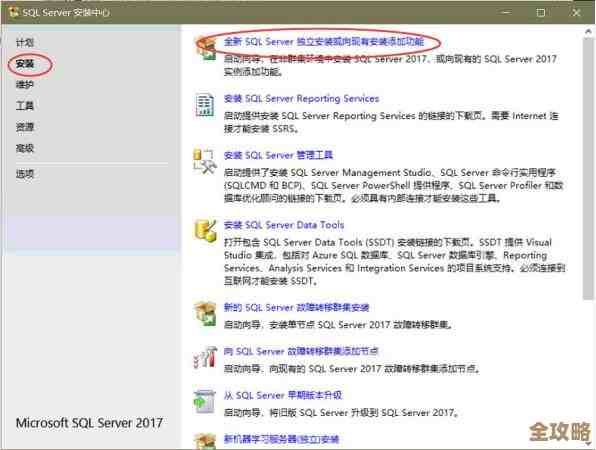Minimize the SQL Server 安装中心 window

click(506, 13)
